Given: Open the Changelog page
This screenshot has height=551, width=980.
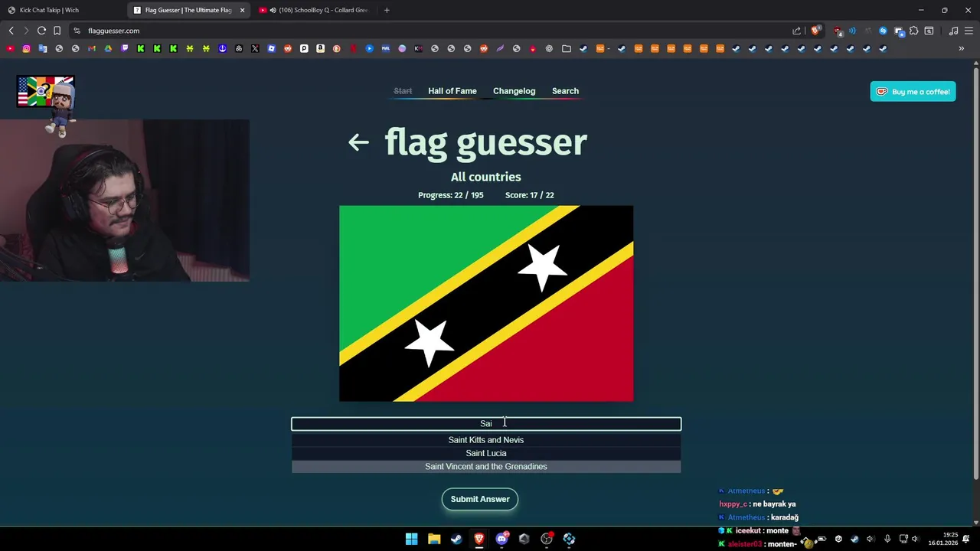Looking at the screenshot, I should click(x=514, y=91).
